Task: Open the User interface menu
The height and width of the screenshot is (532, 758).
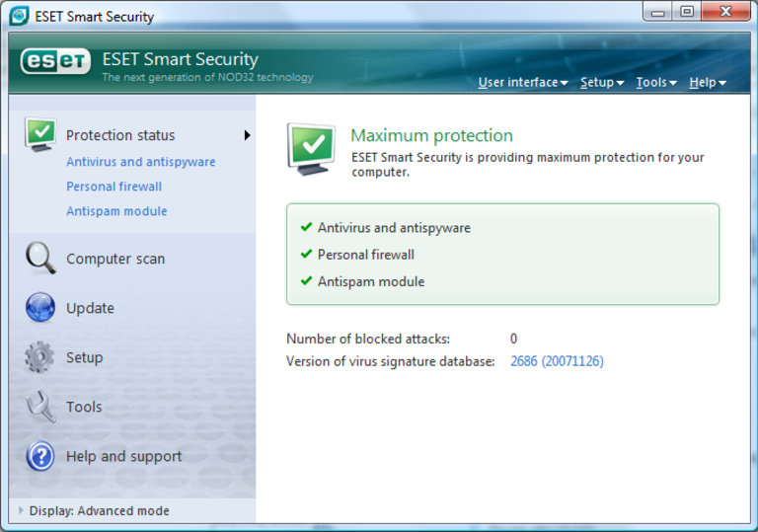Action: (x=523, y=83)
